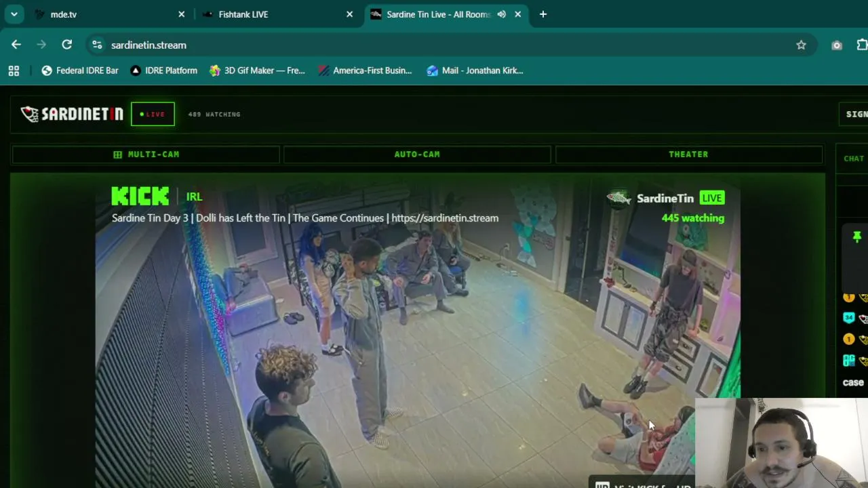The height and width of the screenshot is (488, 868).
Task: Click the live video of the room
Action: (418, 331)
